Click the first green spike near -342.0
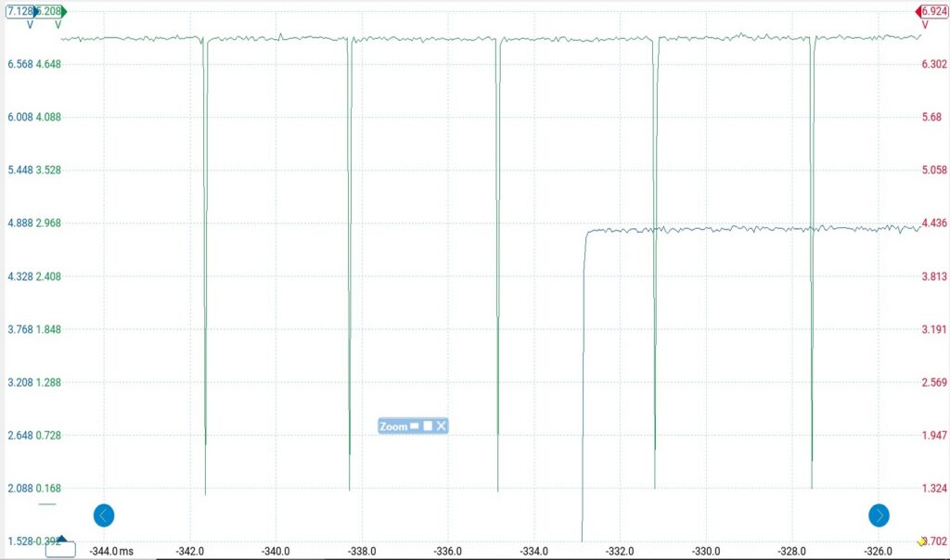Viewport: 950px width, 560px height. [x=205, y=278]
